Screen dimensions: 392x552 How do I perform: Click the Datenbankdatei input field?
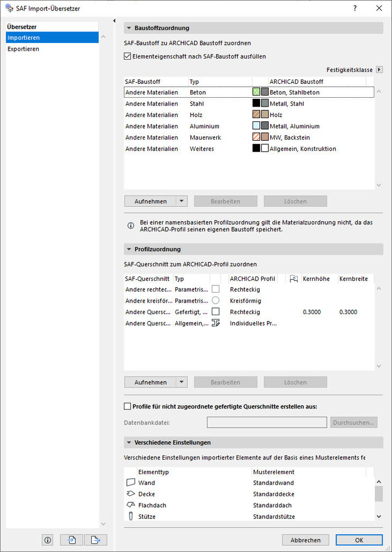[x=267, y=422]
